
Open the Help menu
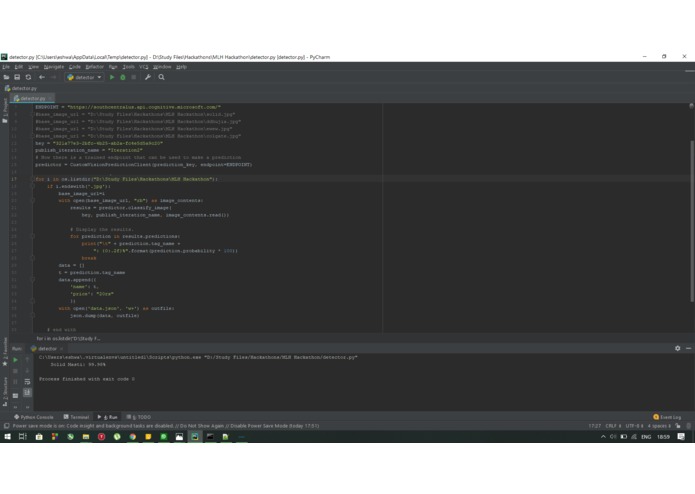181,67
